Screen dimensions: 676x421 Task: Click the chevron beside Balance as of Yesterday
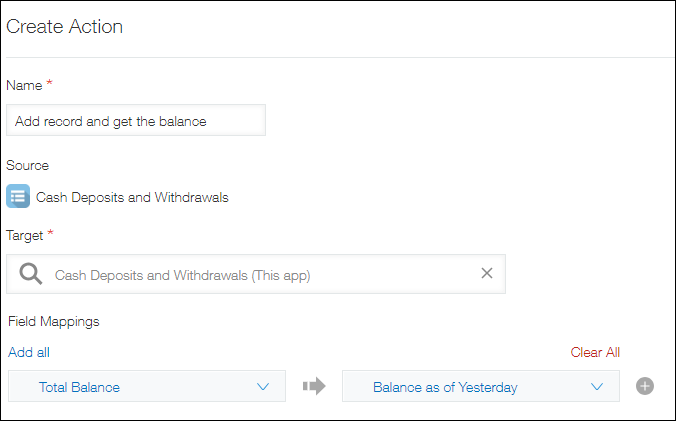597,387
